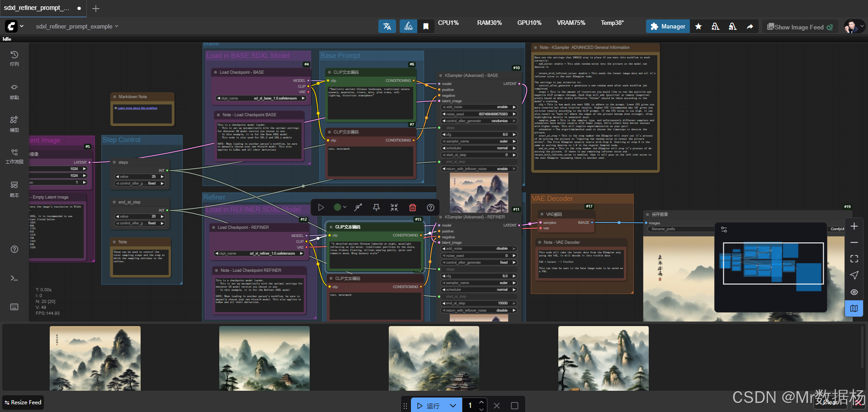
Task: Open the ComfyUI logo menu dropdown
Action: pos(14,26)
